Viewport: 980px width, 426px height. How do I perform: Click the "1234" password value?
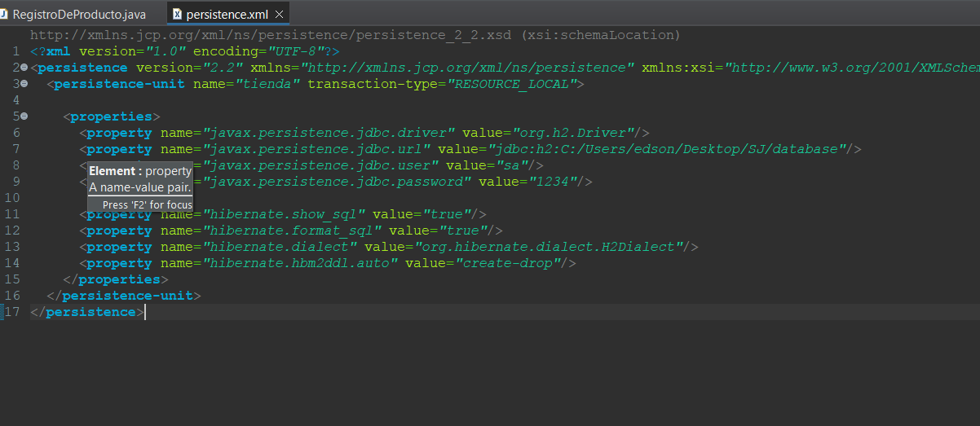(552, 182)
